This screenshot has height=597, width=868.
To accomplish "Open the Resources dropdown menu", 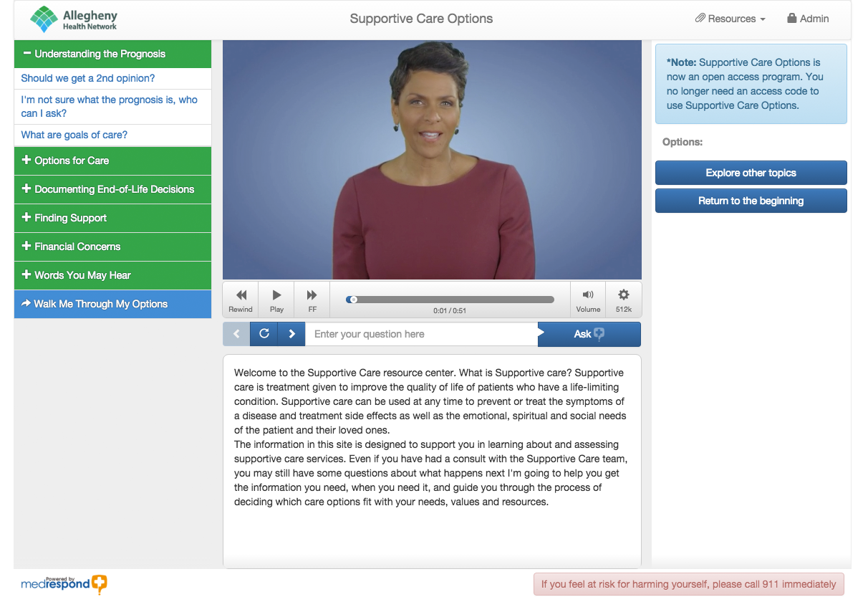I will pos(730,19).
